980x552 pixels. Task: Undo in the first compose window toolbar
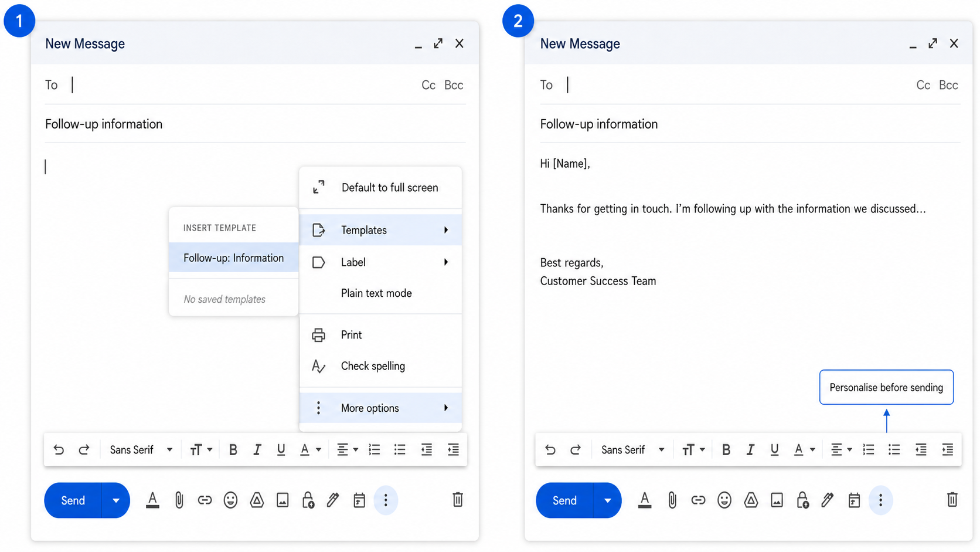click(x=59, y=450)
